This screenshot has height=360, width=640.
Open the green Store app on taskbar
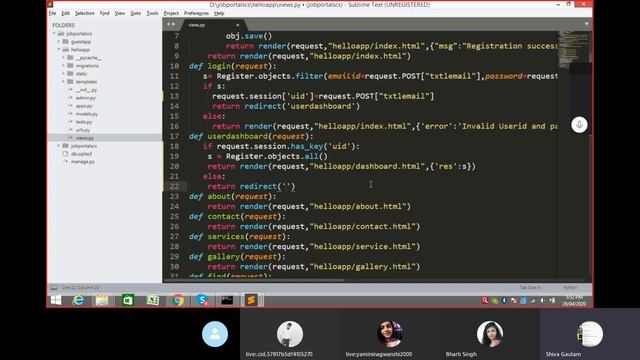(128, 300)
